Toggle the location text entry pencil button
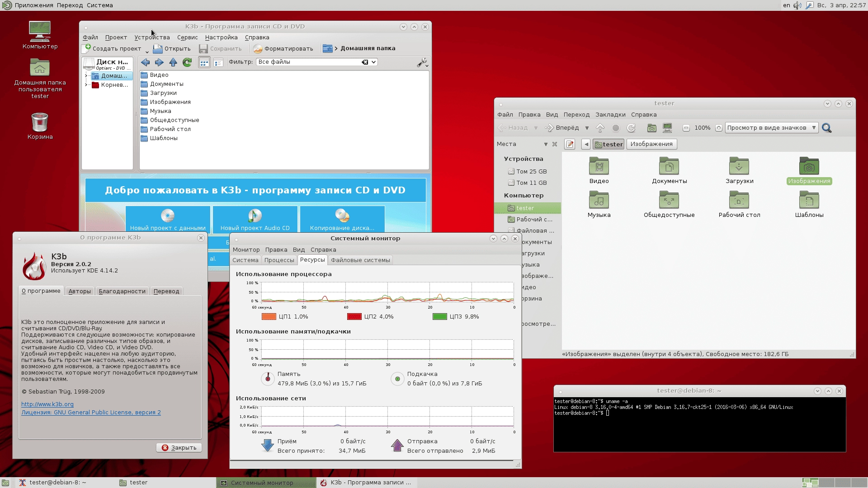 [570, 144]
